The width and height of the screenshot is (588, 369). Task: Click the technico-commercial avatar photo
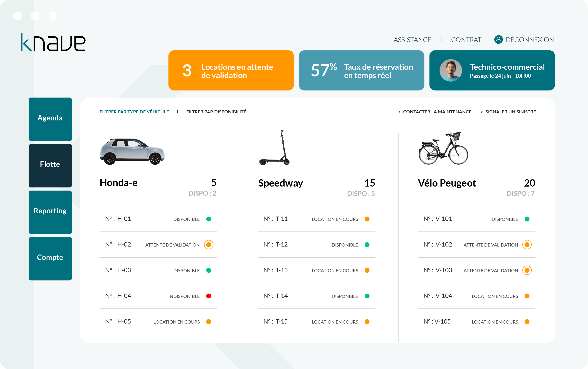(x=450, y=70)
